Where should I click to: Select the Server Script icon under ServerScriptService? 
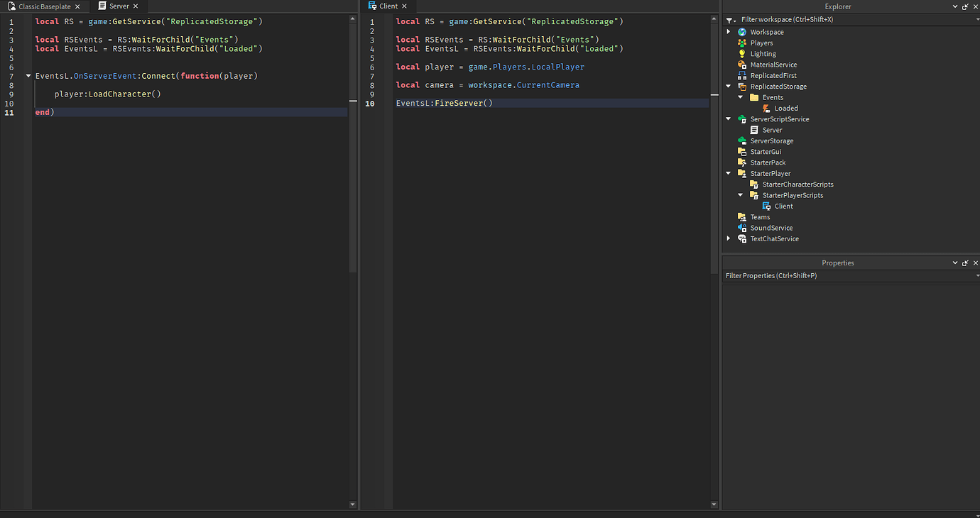tap(753, 129)
